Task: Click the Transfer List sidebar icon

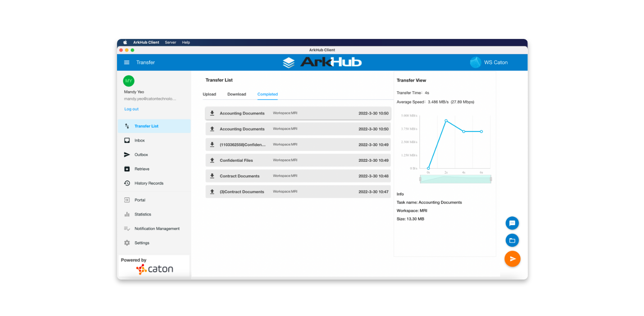Action: (x=127, y=126)
